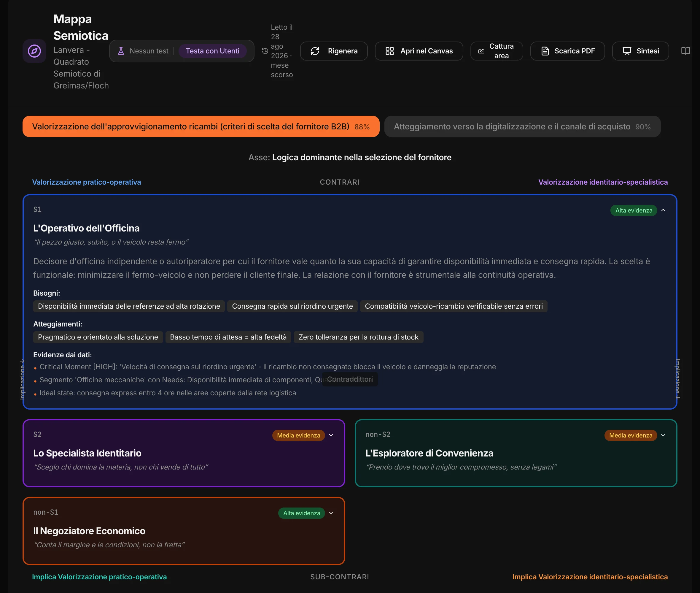Viewport: 700px width, 593px height.
Task: Click the presentation screen icon in Sintesi
Action: click(x=627, y=51)
